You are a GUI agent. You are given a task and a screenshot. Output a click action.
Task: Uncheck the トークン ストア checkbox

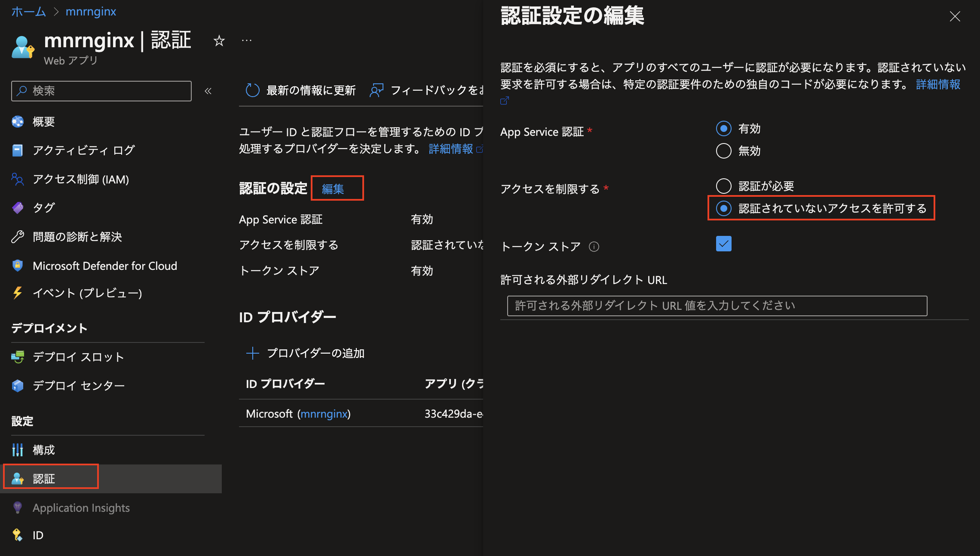[723, 244]
